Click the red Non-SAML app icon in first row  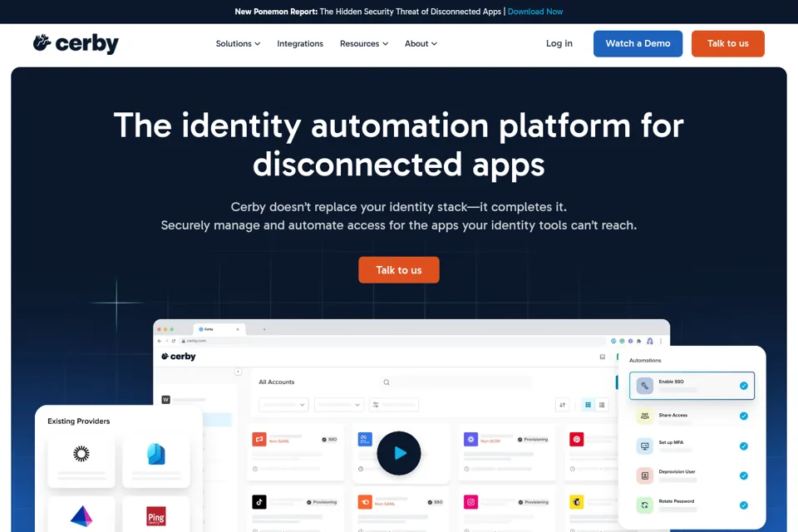pyautogui.click(x=259, y=439)
